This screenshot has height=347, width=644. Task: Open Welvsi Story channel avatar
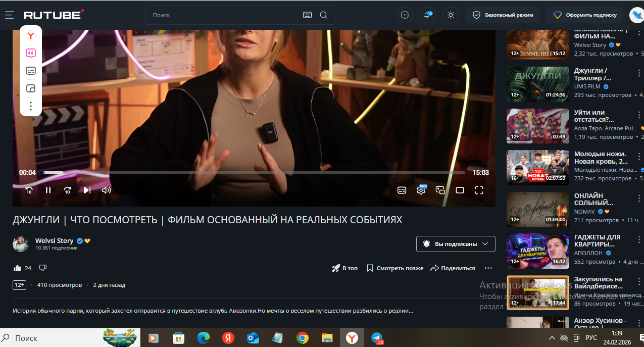21,244
